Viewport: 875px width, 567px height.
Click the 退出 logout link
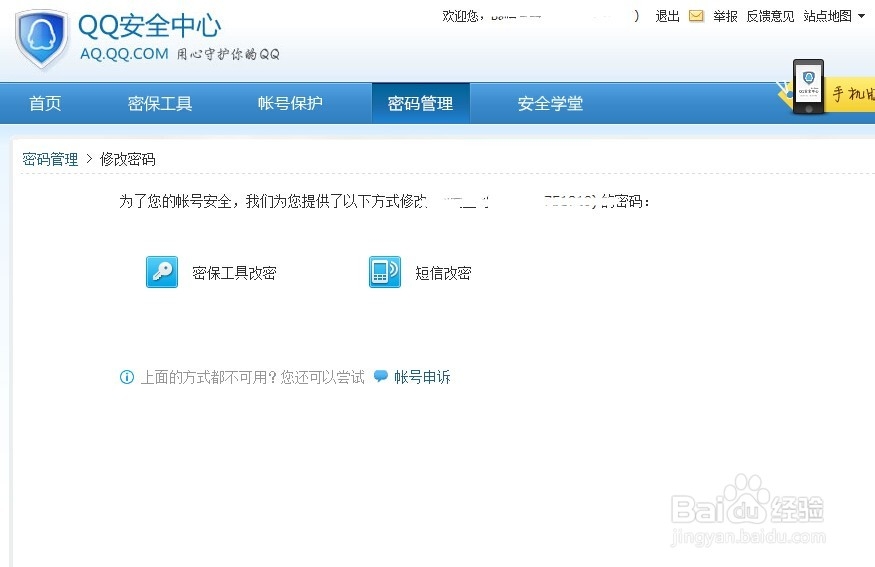point(667,16)
